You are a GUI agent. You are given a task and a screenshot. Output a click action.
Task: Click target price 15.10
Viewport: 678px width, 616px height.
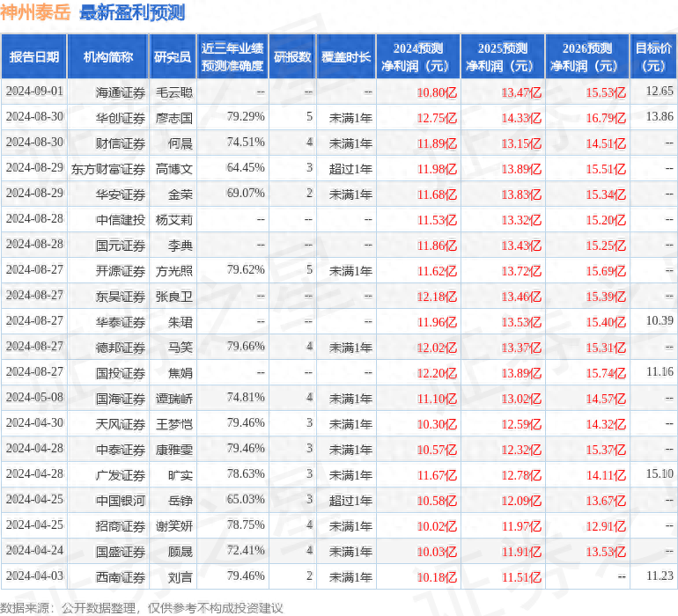[660, 473]
